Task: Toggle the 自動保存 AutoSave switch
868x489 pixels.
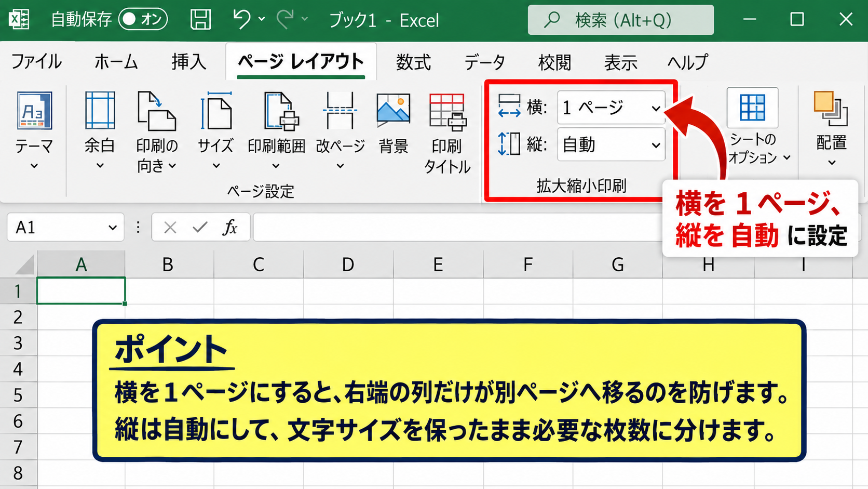Action: point(143,20)
